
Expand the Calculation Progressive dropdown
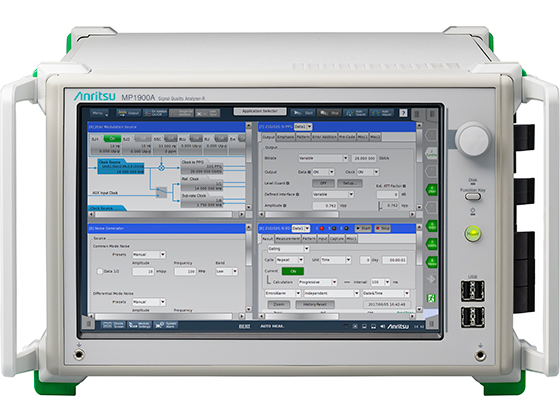click(x=318, y=282)
